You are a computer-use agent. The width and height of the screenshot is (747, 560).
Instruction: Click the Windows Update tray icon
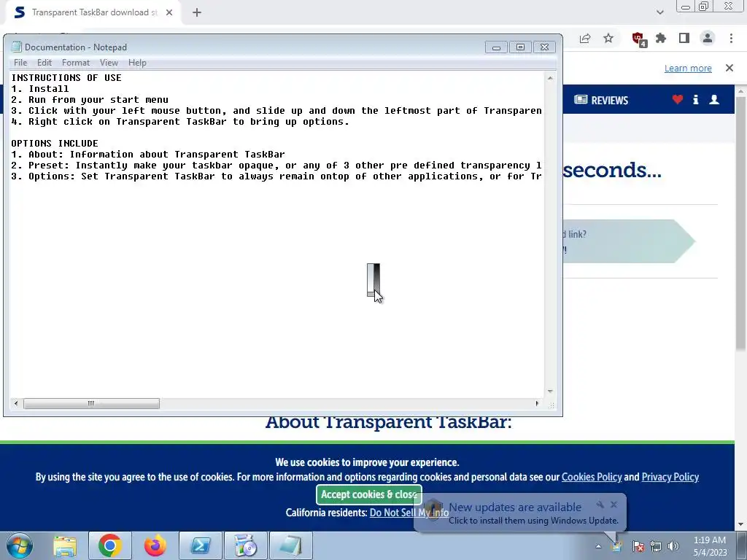[x=617, y=546]
